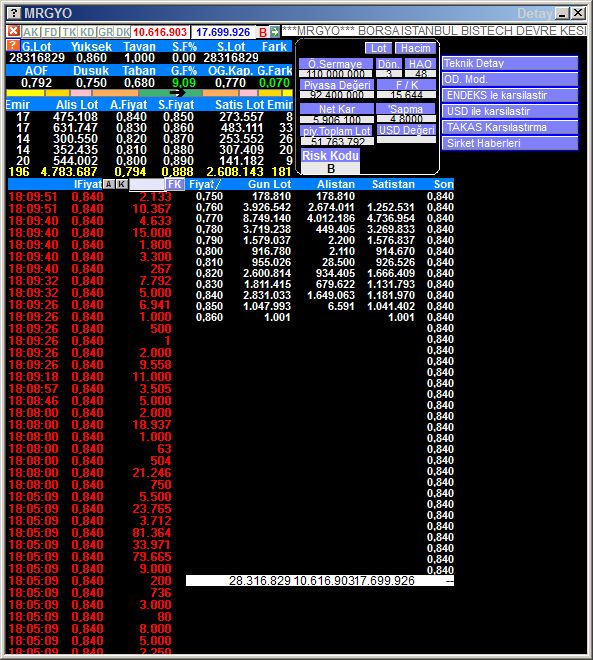Switch to the Hacim view tab

(x=415, y=48)
